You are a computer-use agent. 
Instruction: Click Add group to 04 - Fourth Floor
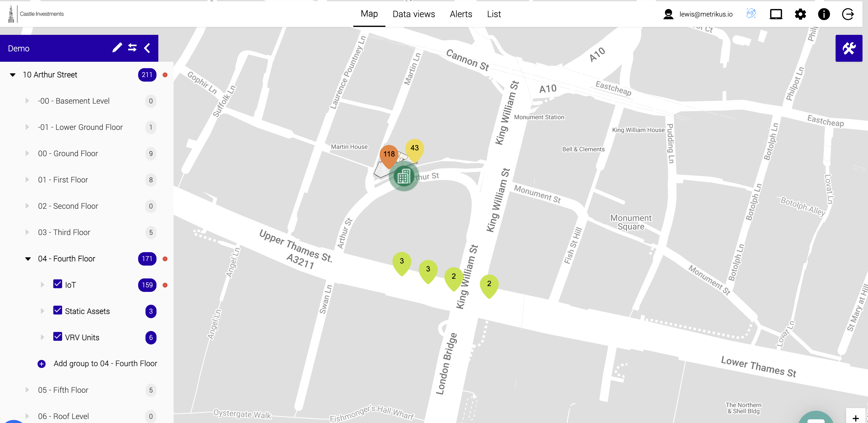(105, 364)
